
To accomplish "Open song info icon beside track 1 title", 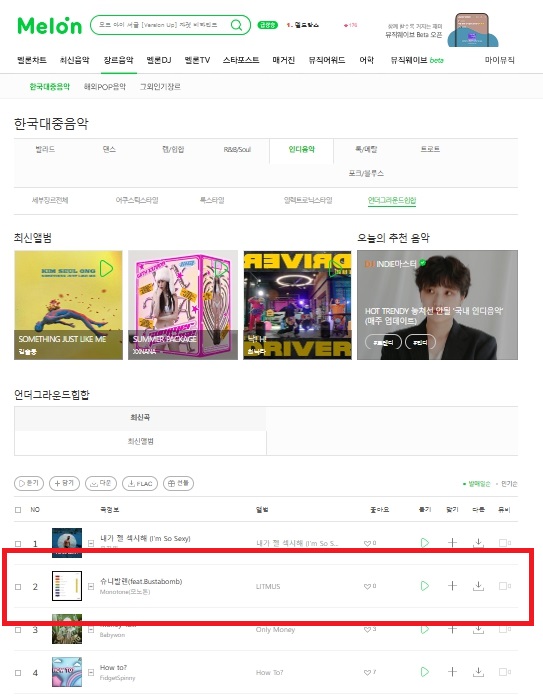I will coord(91,543).
